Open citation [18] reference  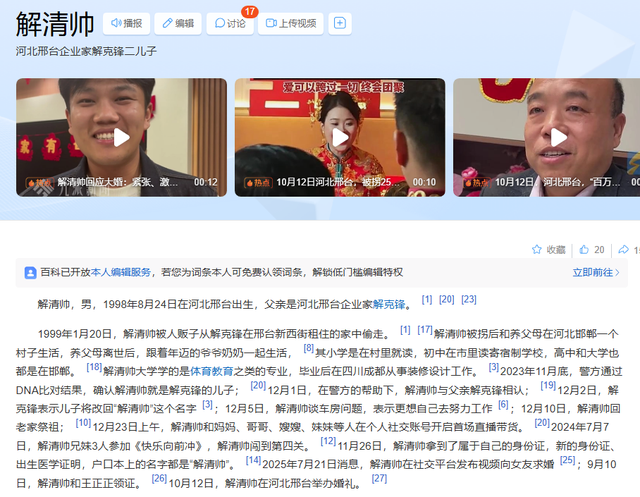(94, 367)
